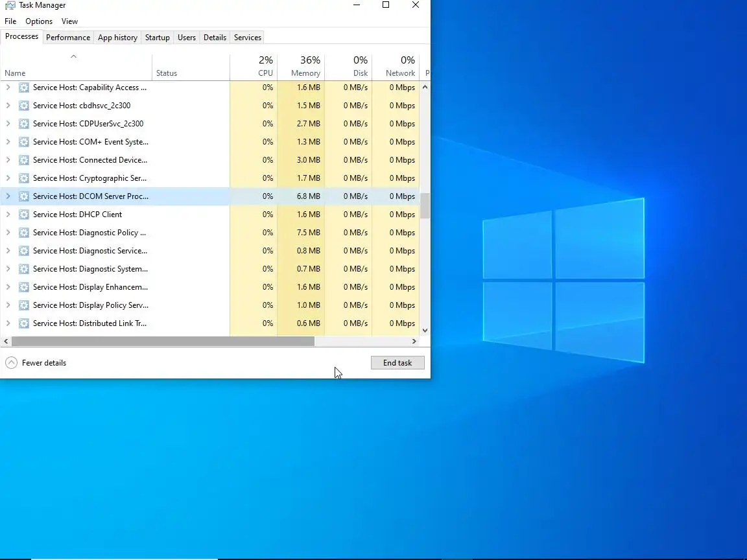747x560 pixels.
Task: Click gear icon for Display Policy Service row
Action: 24,305
